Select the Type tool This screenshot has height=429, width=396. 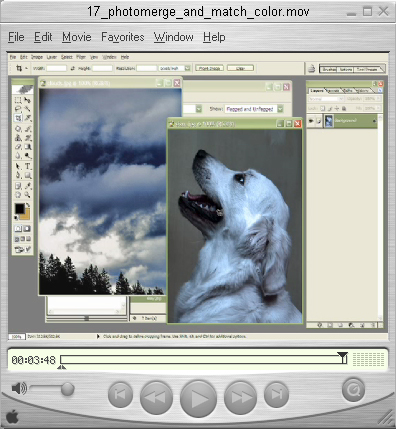click(x=28, y=166)
